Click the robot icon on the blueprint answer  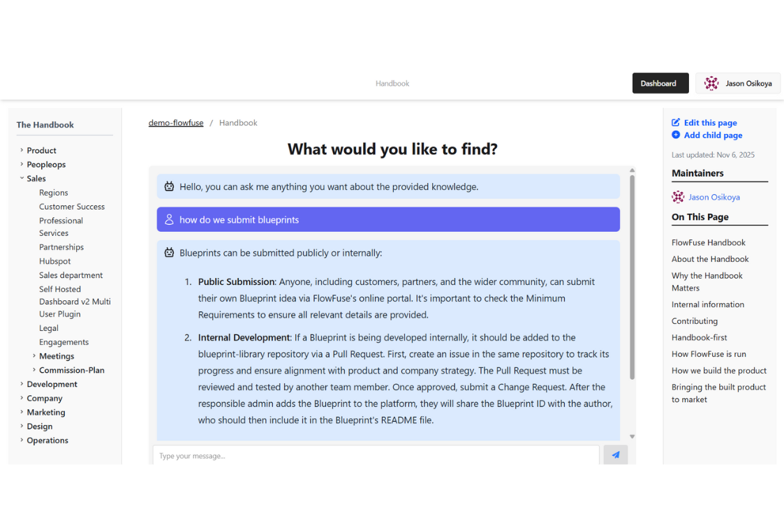(169, 252)
